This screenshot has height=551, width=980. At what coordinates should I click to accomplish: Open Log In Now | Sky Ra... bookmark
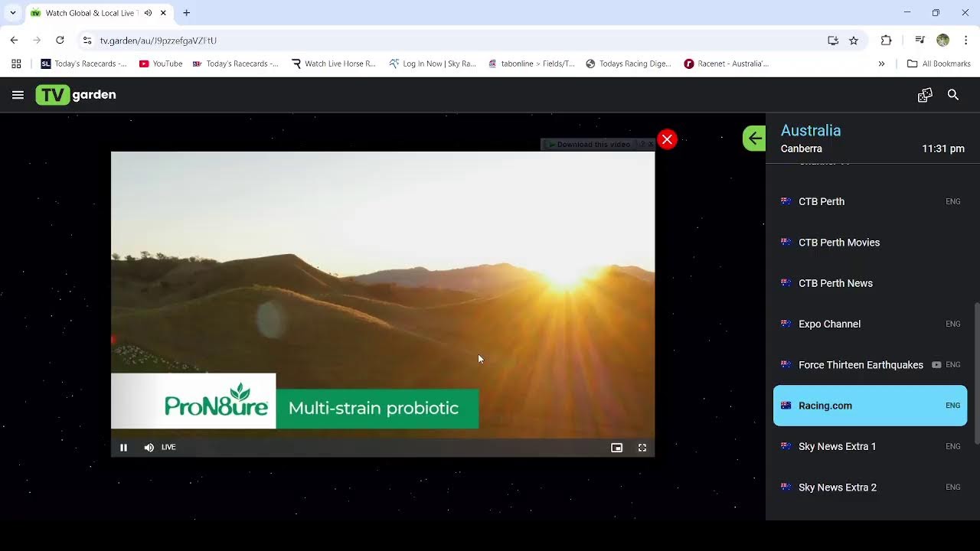(433, 64)
